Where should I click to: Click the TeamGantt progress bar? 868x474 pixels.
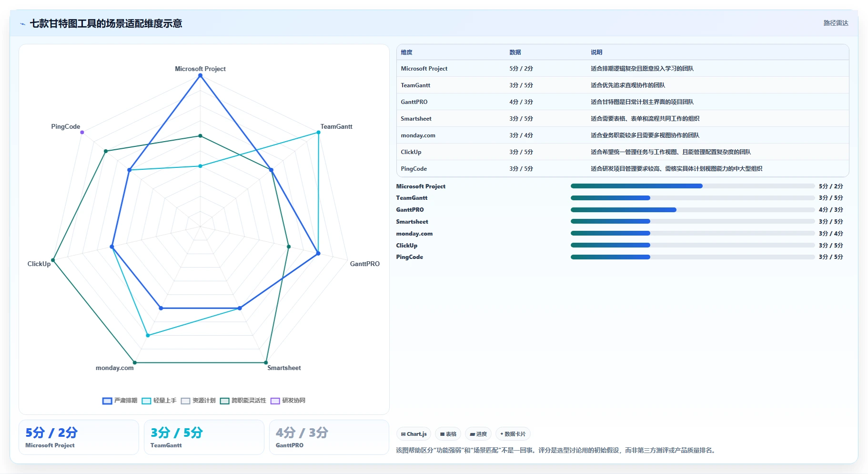(x=693, y=198)
